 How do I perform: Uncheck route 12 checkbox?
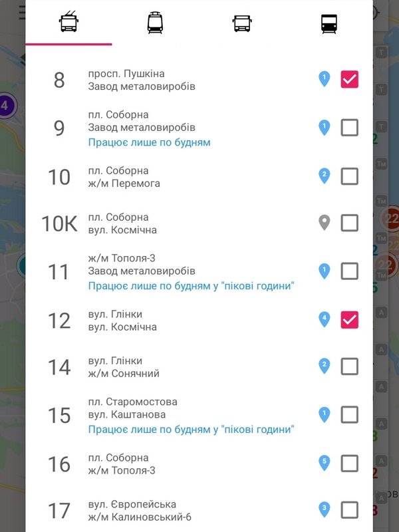350,320
